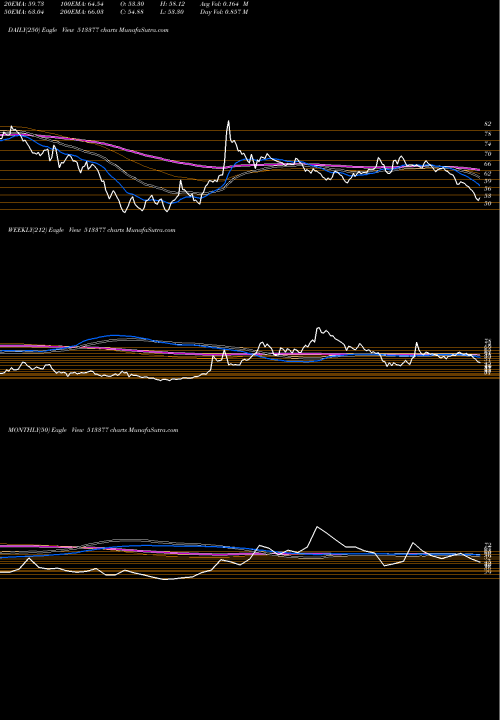Click the 78 label on the daily price axis
Image resolution: width=500 pixels, height=720 pixels.
pyautogui.click(x=488, y=134)
